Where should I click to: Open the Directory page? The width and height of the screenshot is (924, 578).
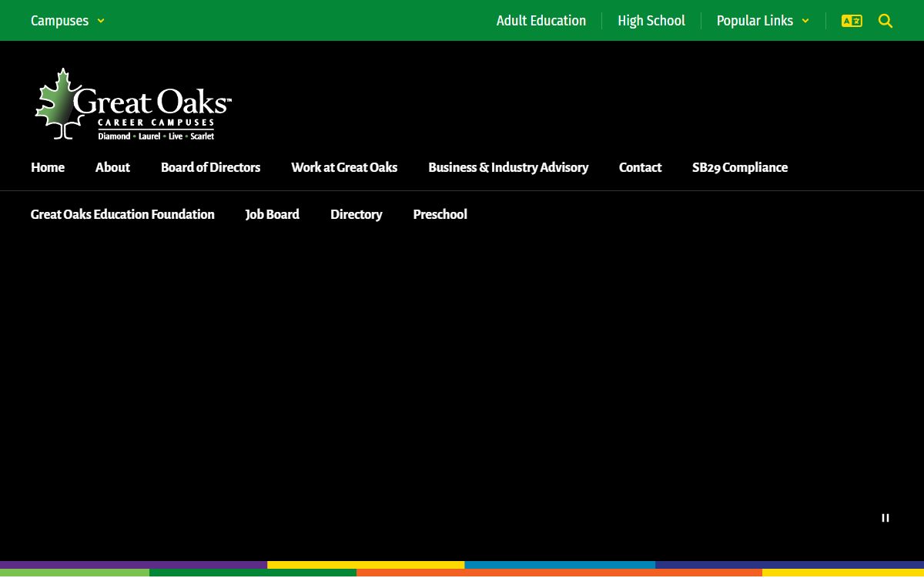coord(357,214)
